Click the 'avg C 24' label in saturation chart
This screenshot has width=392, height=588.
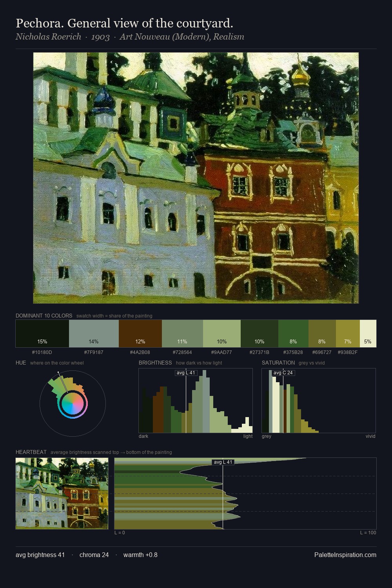pyautogui.click(x=283, y=373)
